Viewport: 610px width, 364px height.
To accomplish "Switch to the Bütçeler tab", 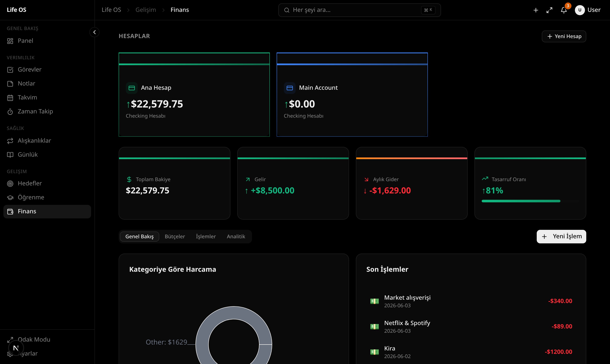I will click(x=175, y=236).
